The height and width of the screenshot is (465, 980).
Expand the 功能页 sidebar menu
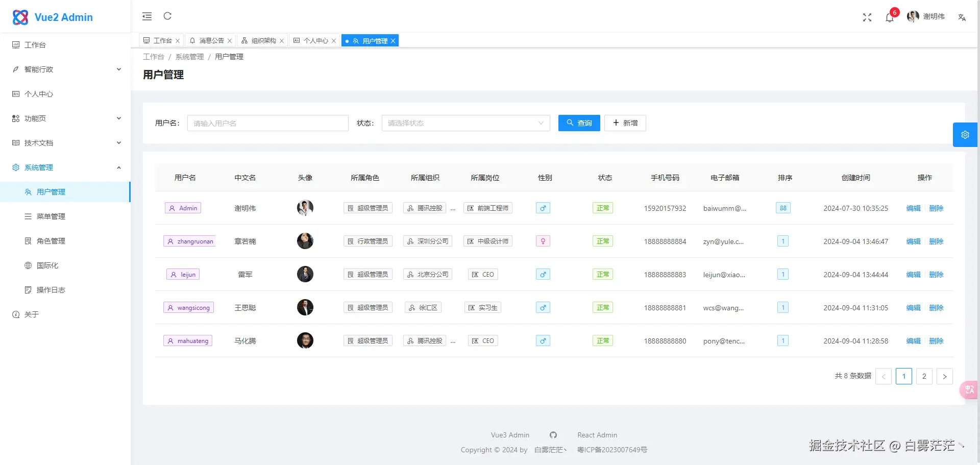65,118
